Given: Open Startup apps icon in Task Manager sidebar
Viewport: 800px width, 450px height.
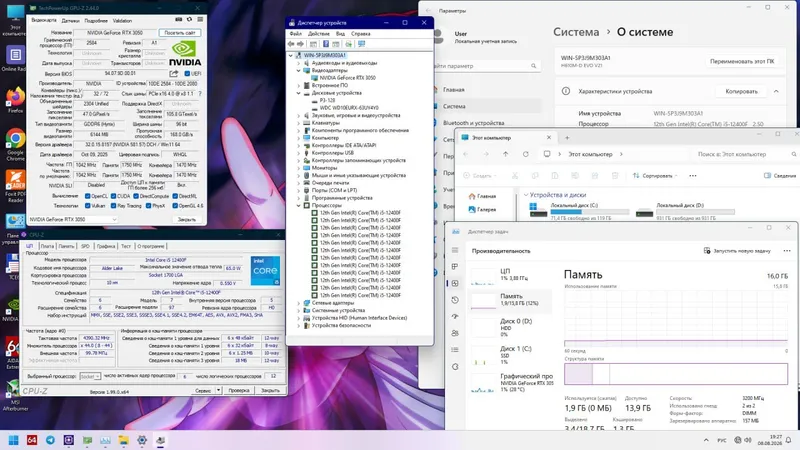Looking at the screenshot, I should [x=455, y=316].
